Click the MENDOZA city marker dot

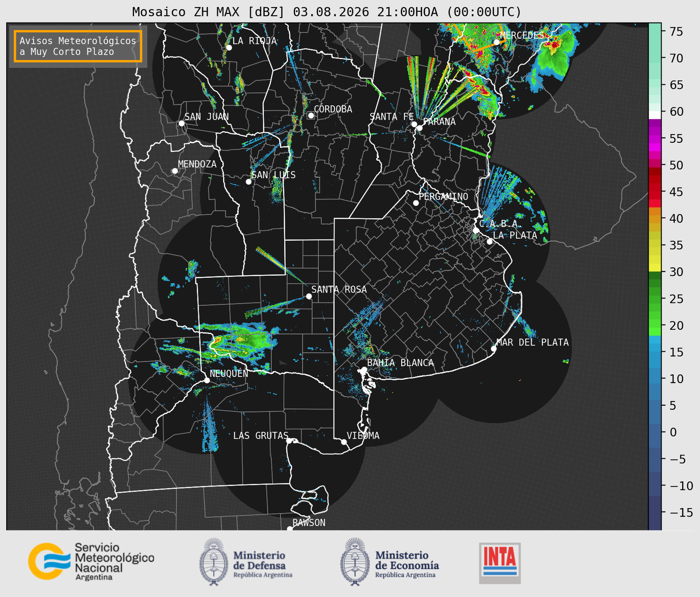pyautogui.click(x=175, y=171)
